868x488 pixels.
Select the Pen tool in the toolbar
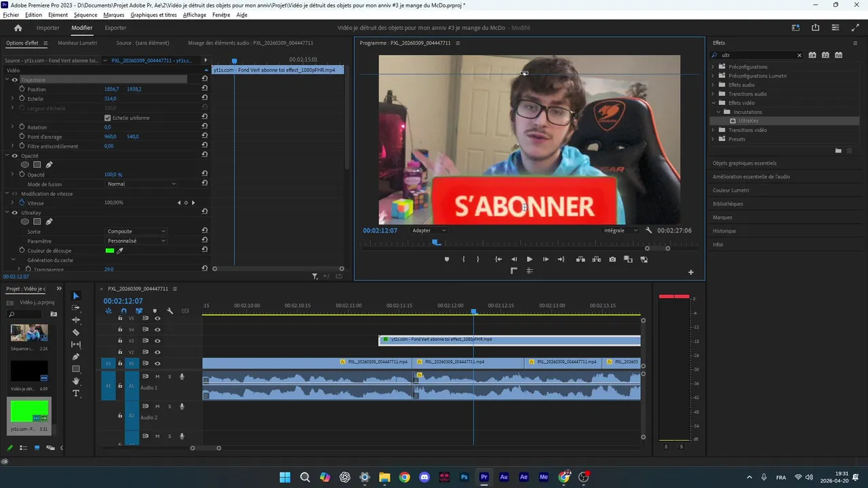pos(76,357)
